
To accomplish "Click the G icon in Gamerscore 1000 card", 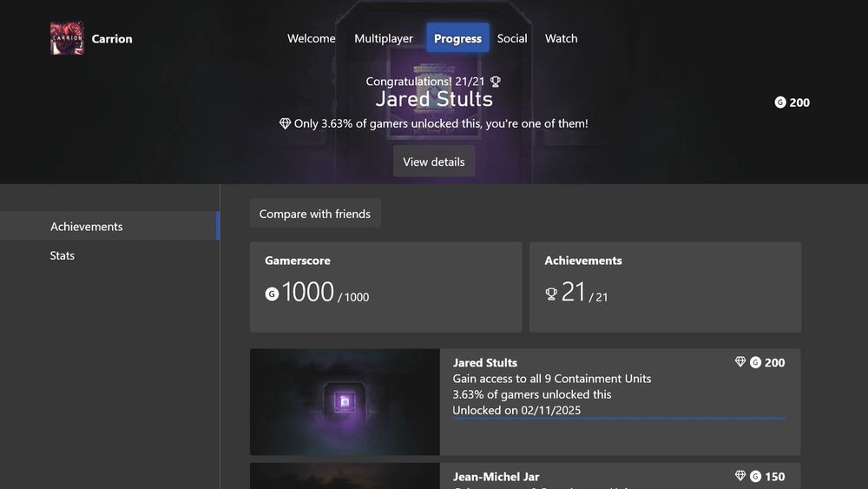I will point(271,294).
